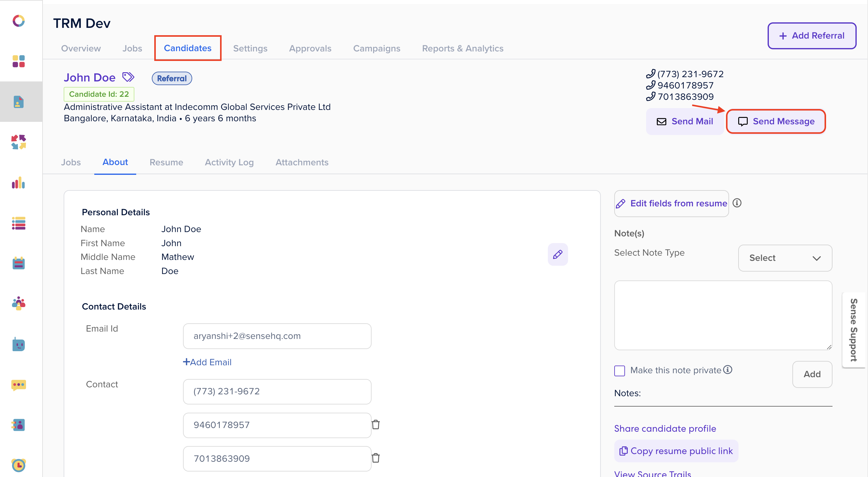The height and width of the screenshot is (477, 868).
Task: Click the notes text area
Action: click(723, 315)
